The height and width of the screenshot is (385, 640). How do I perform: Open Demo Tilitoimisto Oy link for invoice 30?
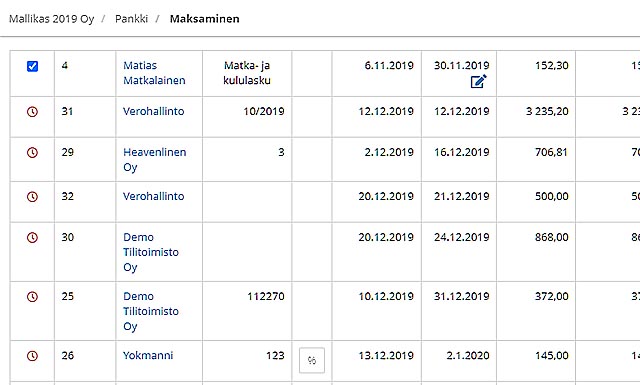[151, 252]
